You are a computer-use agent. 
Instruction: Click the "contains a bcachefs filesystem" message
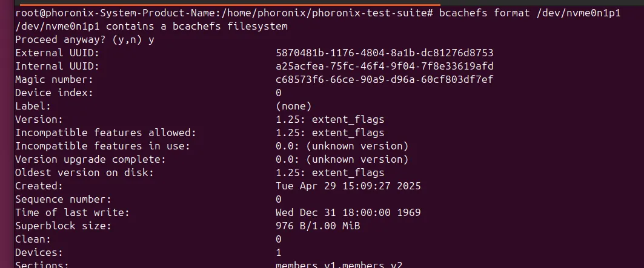point(151,27)
